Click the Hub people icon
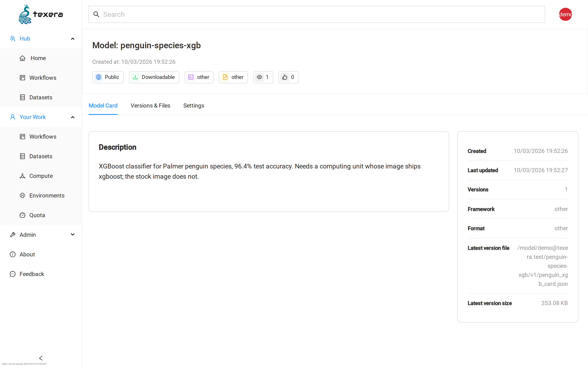Image resolution: width=588 pixels, height=368 pixels. tap(13, 38)
